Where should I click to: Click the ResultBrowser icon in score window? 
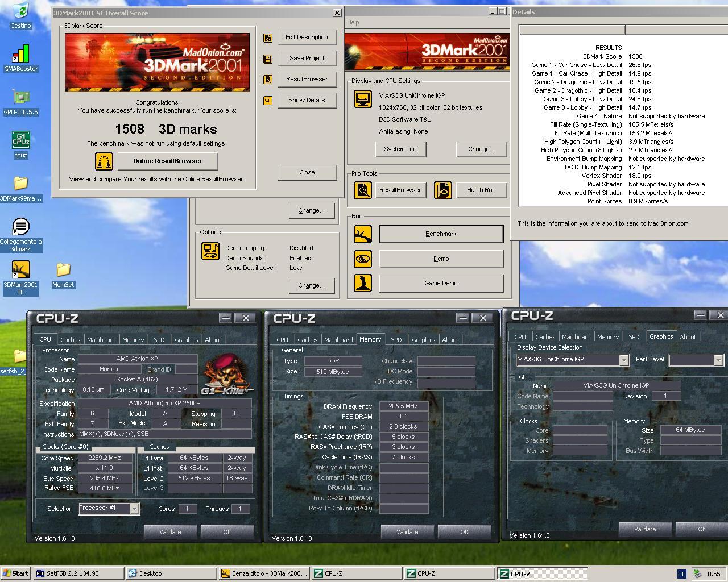(x=268, y=80)
